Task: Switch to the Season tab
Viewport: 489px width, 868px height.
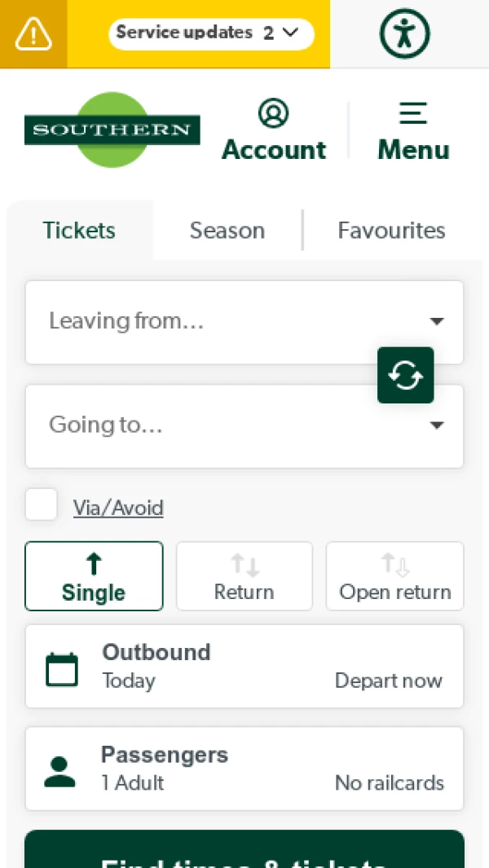Action: pyautogui.click(x=227, y=231)
